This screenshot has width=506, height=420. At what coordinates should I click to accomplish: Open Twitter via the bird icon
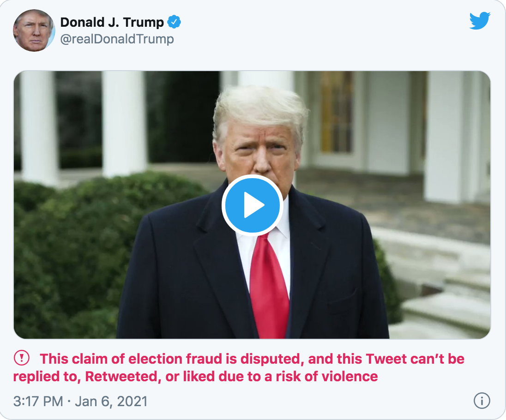480,20
